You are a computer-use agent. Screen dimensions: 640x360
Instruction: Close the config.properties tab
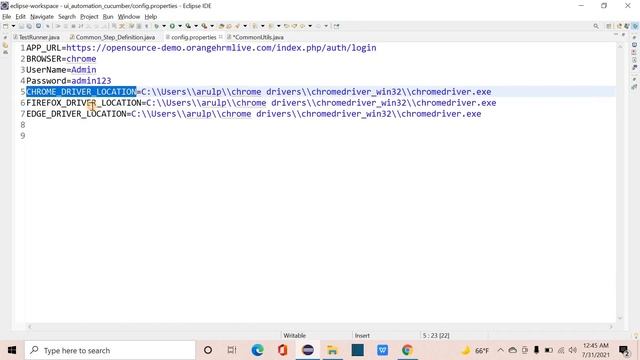pyautogui.click(x=220, y=37)
